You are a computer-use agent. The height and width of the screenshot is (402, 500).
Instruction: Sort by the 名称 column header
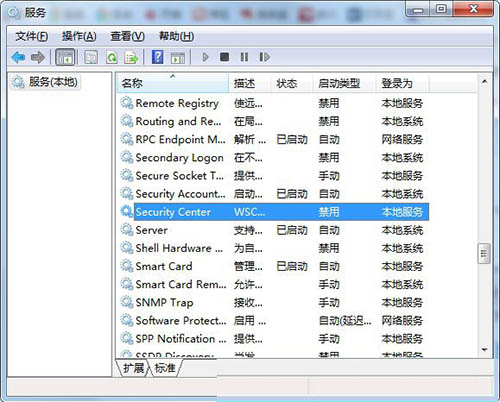click(x=173, y=83)
